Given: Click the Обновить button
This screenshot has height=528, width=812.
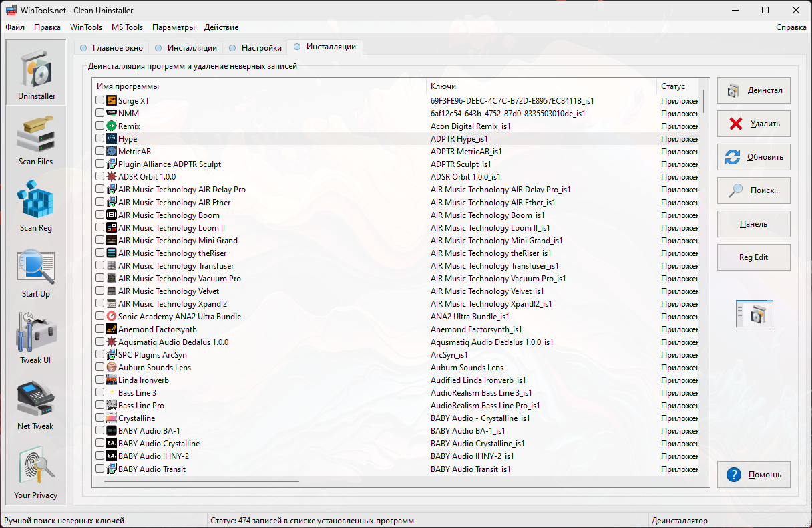Looking at the screenshot, I should (754, 157).
